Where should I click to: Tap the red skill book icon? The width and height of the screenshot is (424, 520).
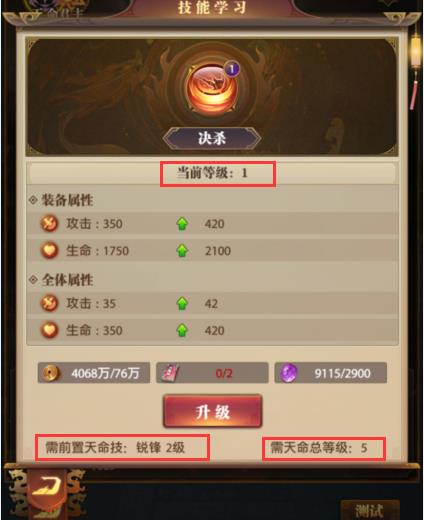pos(171,373)
